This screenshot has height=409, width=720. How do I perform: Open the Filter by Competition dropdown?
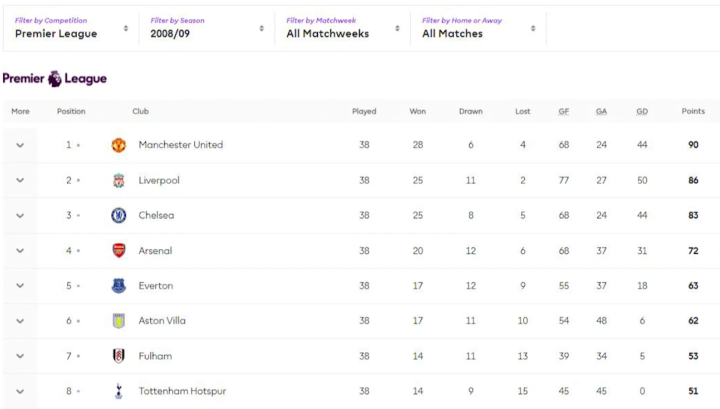coord(71,28)
